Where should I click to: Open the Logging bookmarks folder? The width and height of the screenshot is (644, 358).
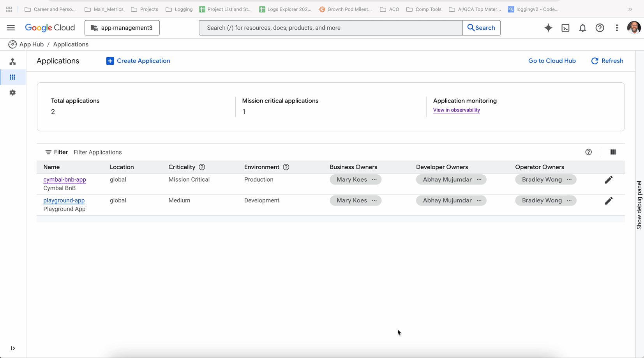point(179,9)
